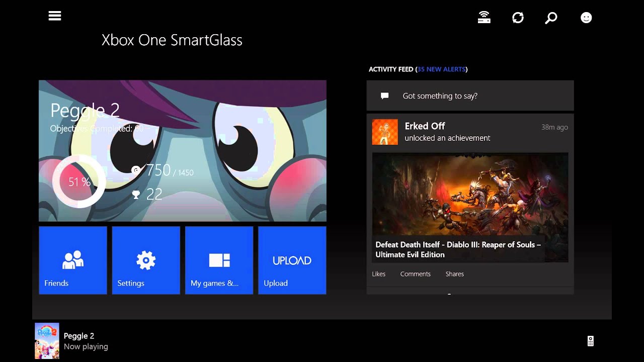Image resolution: width=644 pixels, height=362 pixels.
Task: Open the My games & apps tile
Action: pos(219,260)
